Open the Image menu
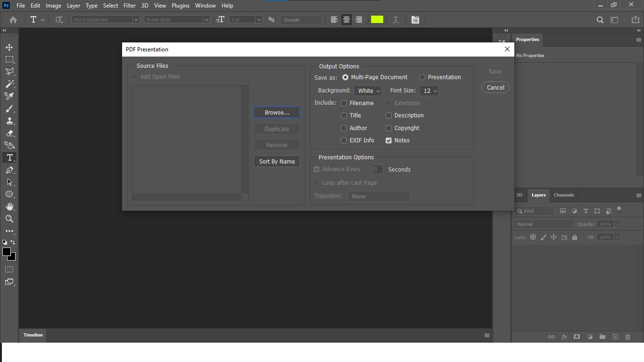The height and width of the screenshot is (362, 644). tap(53, 6)
